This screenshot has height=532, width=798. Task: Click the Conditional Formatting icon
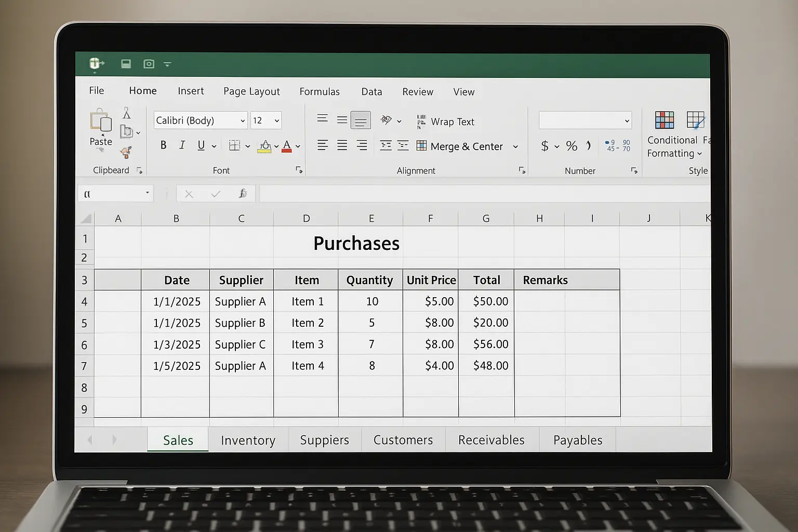(x=664, y=120)
